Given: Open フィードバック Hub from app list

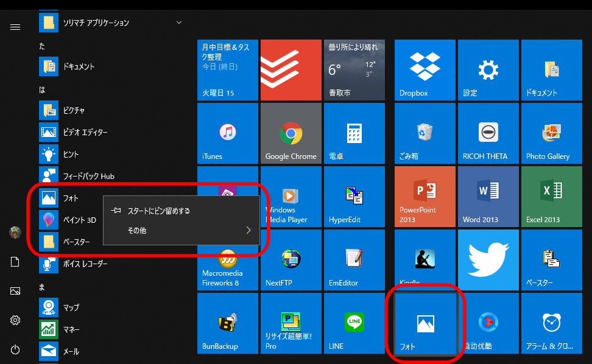Looking at the screenshot, I should tap(88, 176).
